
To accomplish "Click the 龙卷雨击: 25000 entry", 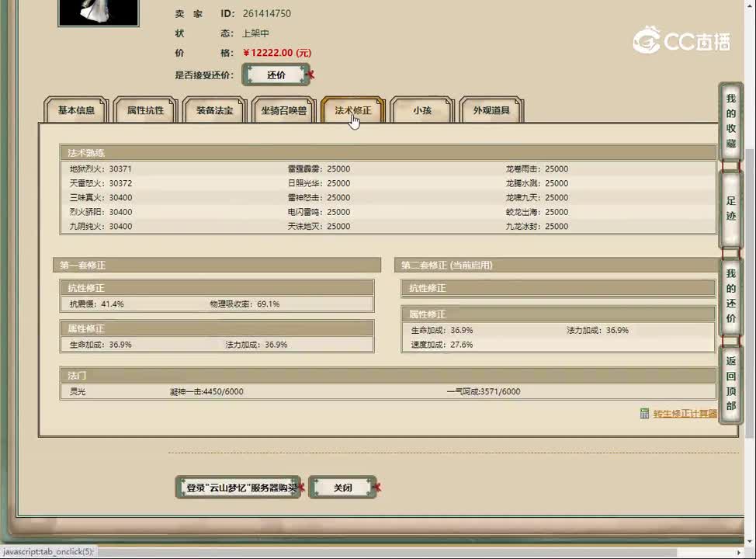I will tap(536, 168).
